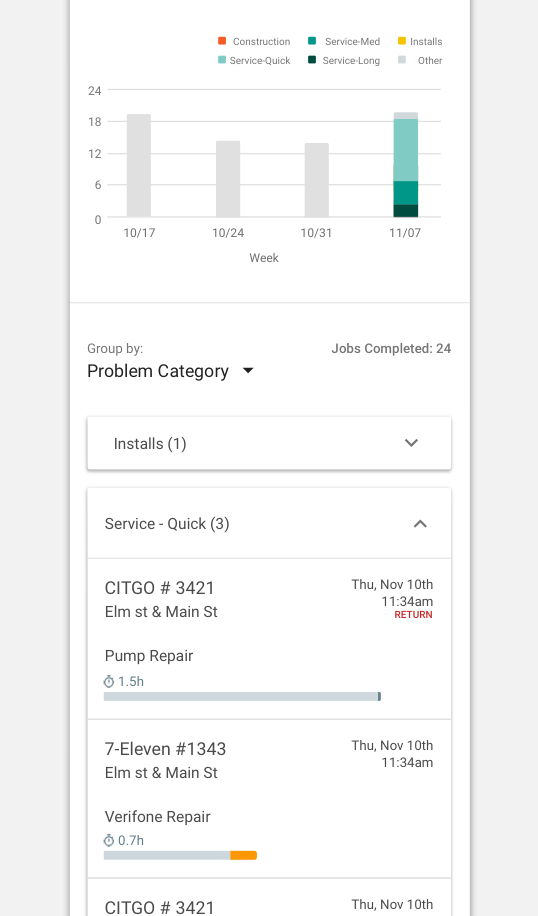Click the 1.5h duration value
538x916 pixels.
pos(131,682)
